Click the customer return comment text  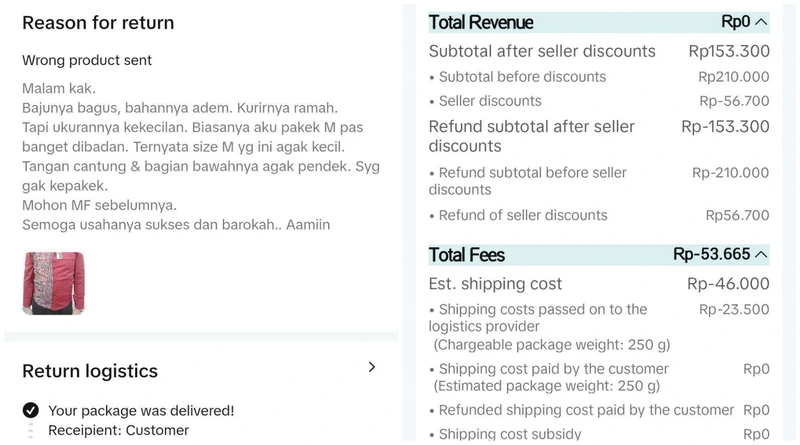(201, 157)
